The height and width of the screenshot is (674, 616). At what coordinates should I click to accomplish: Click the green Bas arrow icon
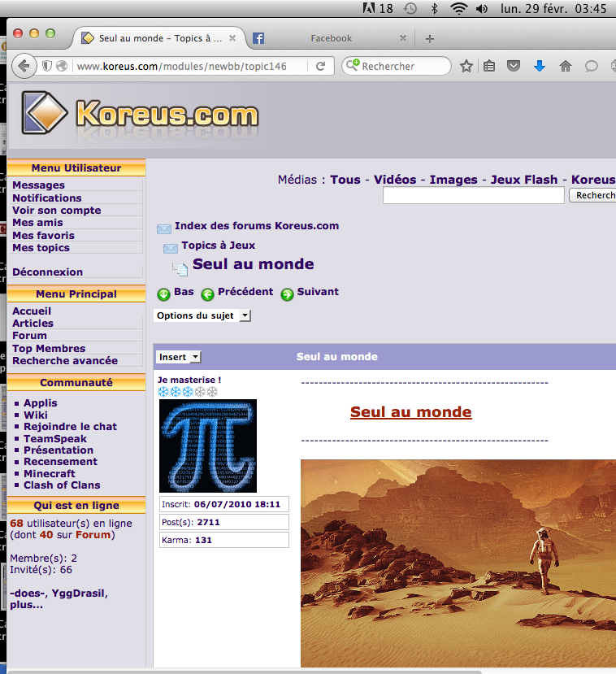(163, 294)
